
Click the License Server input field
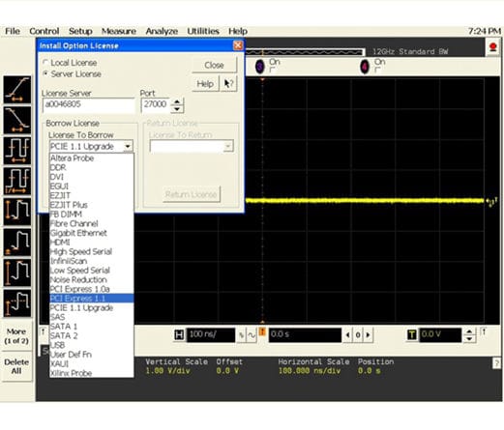coord(88,104)
